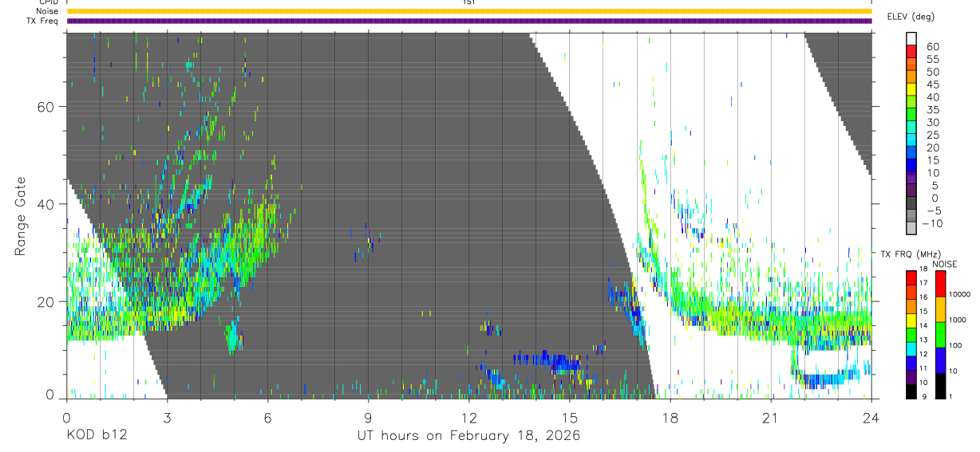This screenshot has width=980, height=452.
Task: Click the '6' hour tick label
Action: 267,417
